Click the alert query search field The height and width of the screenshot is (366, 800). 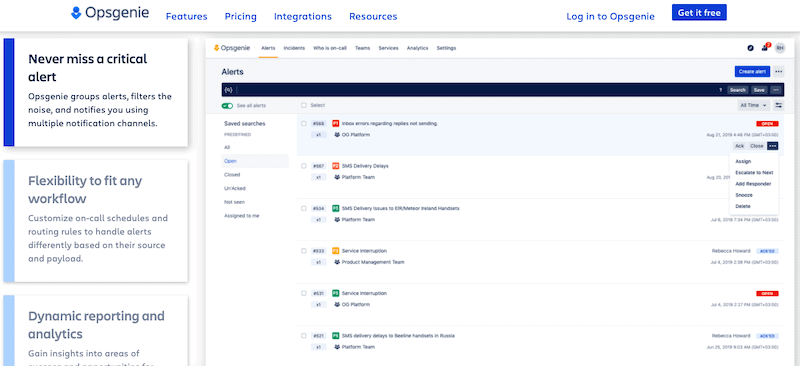[476, 90]
